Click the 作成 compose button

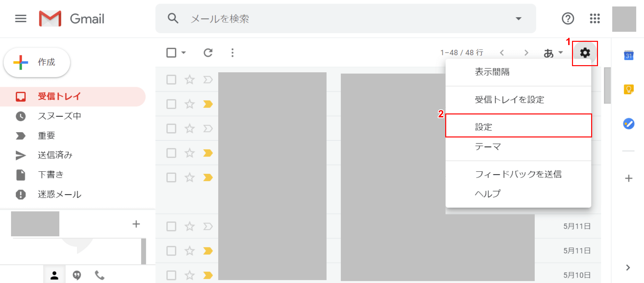[37, 62]
